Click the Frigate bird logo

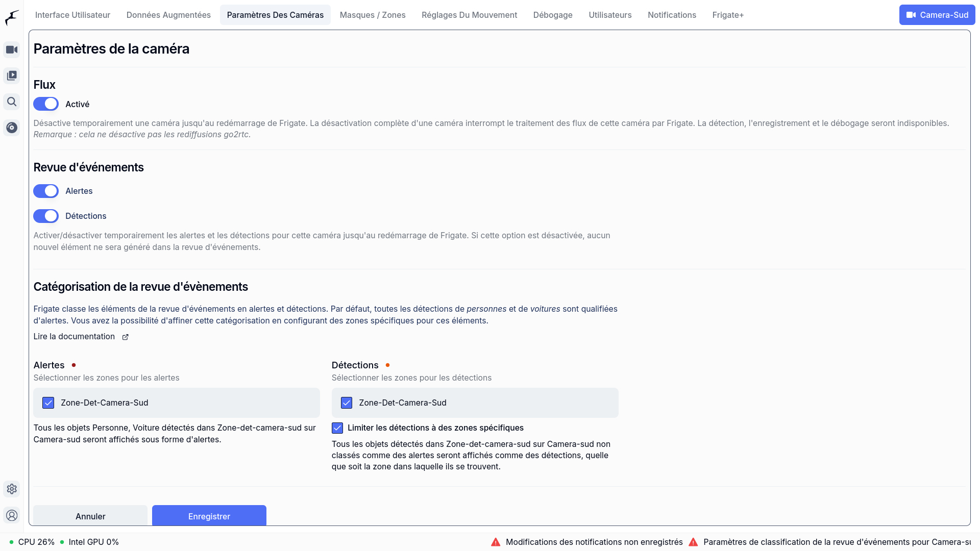coord(12,17)
